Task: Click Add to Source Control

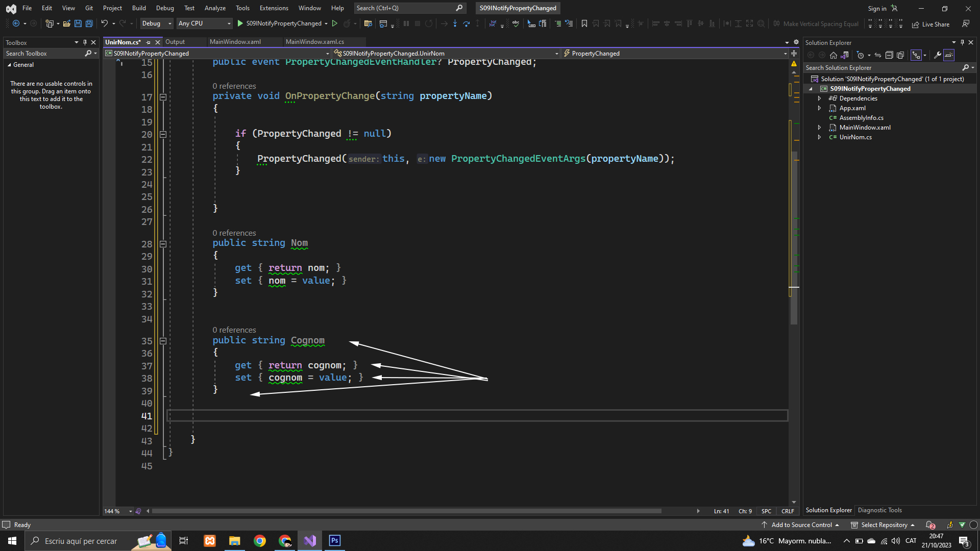Action: (x=801, y=525)
